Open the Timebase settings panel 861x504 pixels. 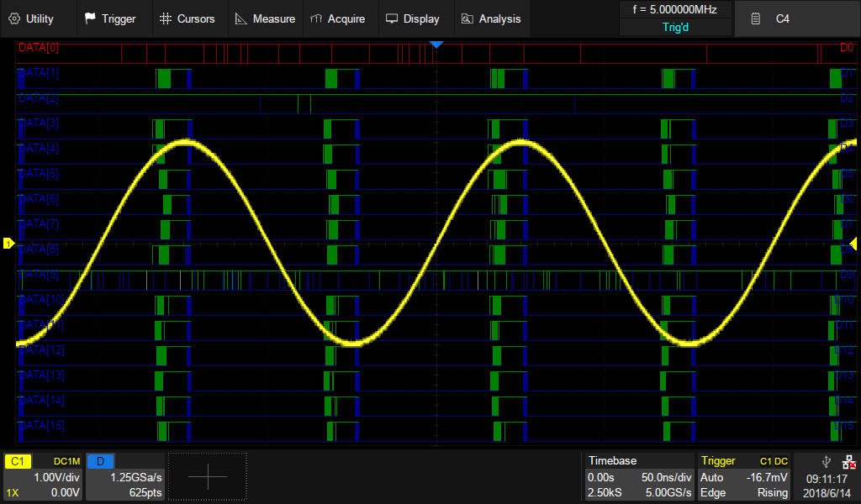[640, 477]
